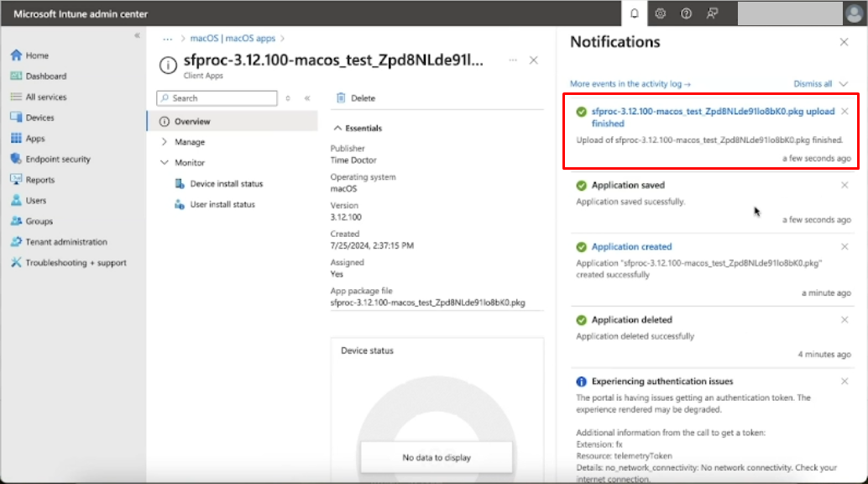Dismiss the upload finished notification
868x484 pixels.
click(x=844, y=112)
